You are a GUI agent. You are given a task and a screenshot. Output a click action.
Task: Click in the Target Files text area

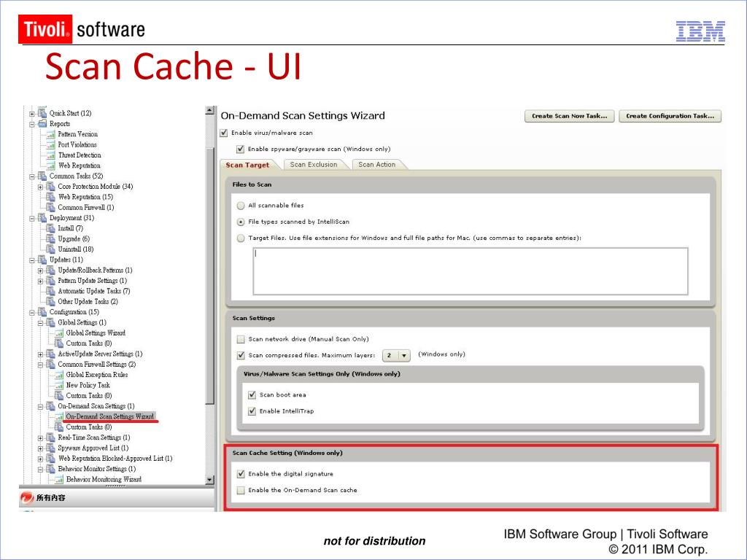pyautogui.click(x=471, y=271)
